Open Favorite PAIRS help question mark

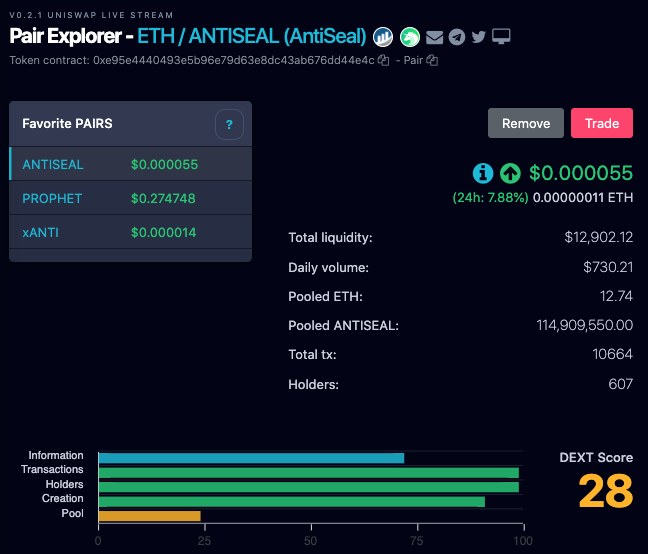(229, 124)
